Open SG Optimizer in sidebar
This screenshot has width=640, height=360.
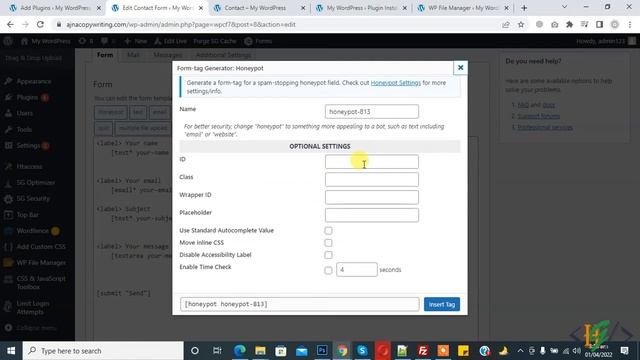pyautogui.click(x=36, y=182)
